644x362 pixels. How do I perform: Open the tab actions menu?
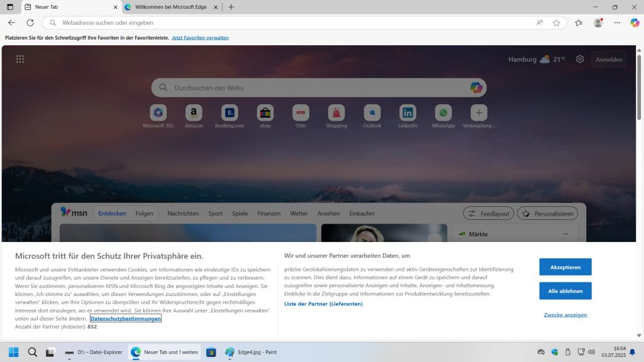(x=10, y=7)
